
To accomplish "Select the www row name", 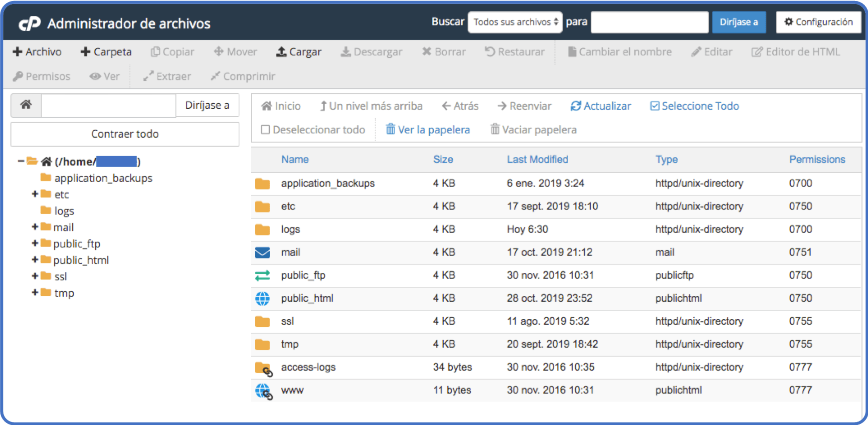I will (292, 390).
